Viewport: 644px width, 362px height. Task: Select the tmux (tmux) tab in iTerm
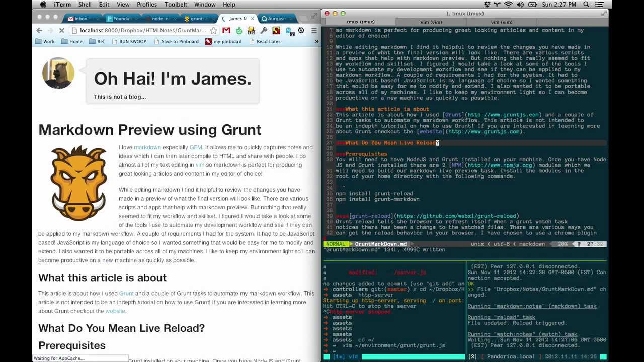[361, 22]
